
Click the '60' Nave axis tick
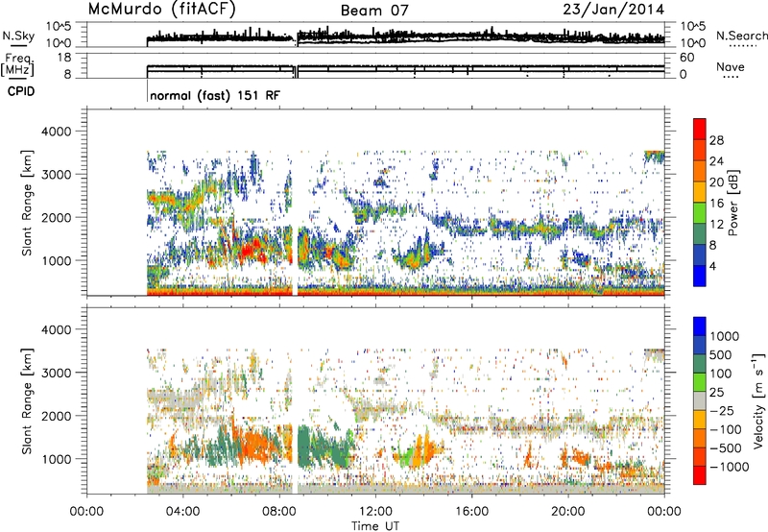tap(686, 58)
